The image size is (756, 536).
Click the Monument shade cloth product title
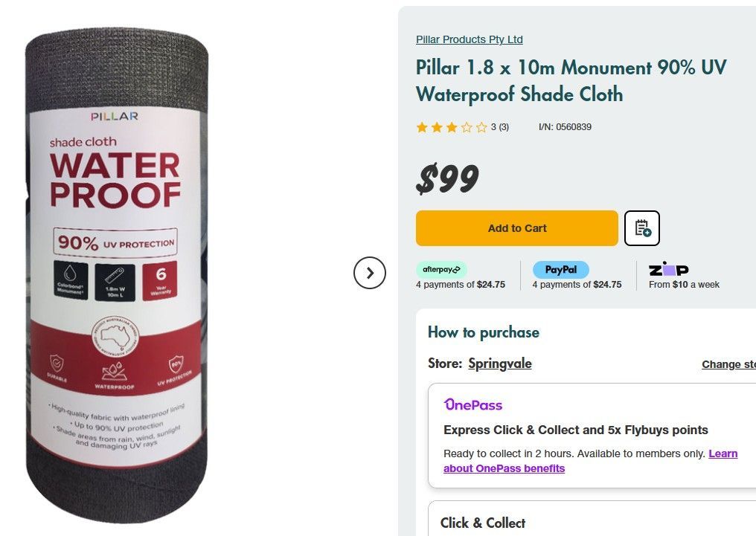tap(571, 80)
